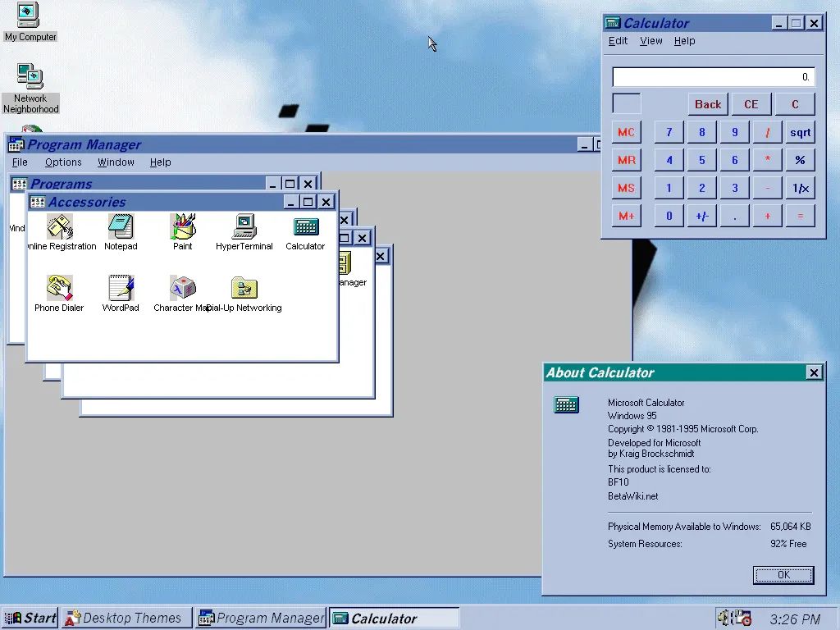Click the 1/x reciprocal button
The image size is (840, 630).
pos(801,188)
